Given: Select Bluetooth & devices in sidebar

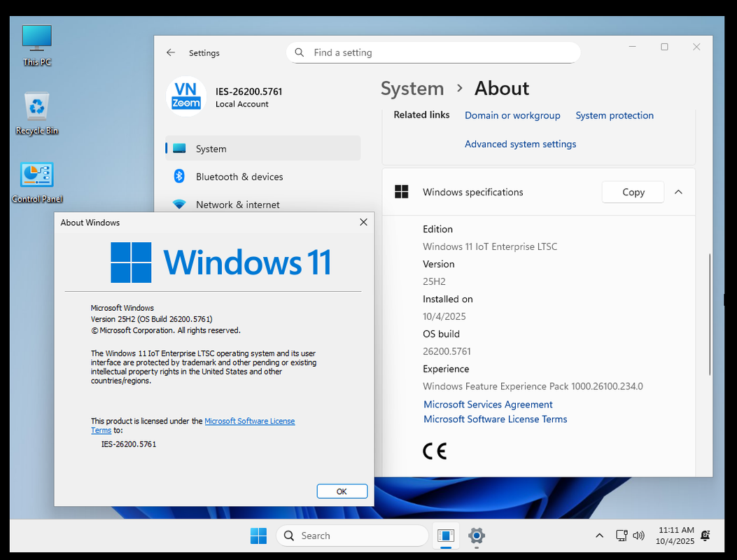Looking at the screenshot, I should click(x=262, y=176).
